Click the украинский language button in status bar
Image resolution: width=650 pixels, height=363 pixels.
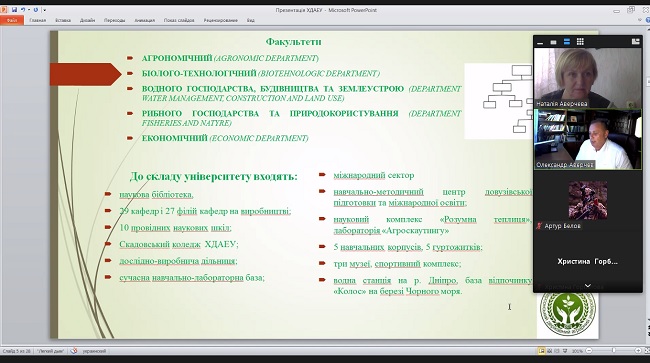click(94, 351)
